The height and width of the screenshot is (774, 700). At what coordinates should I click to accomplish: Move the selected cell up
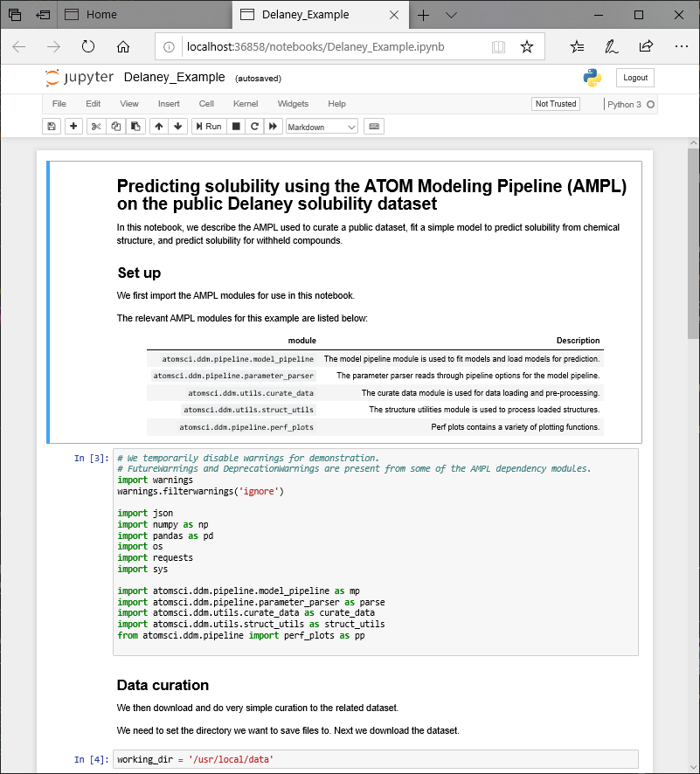tap(158, 126)
